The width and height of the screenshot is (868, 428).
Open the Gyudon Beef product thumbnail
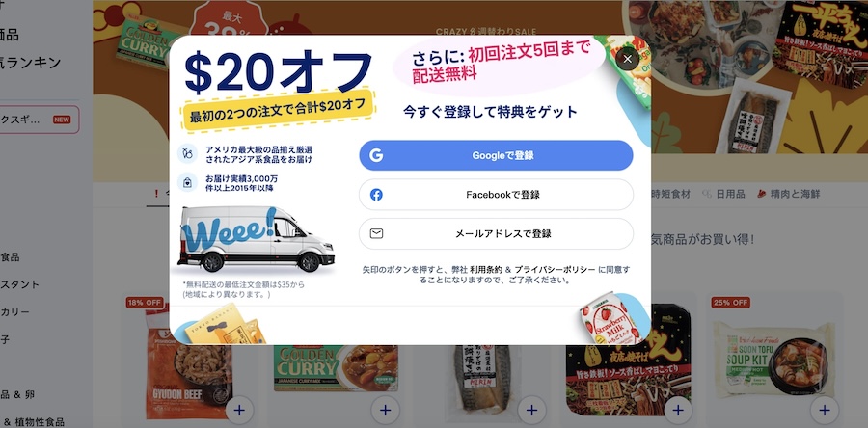point(188,365)
